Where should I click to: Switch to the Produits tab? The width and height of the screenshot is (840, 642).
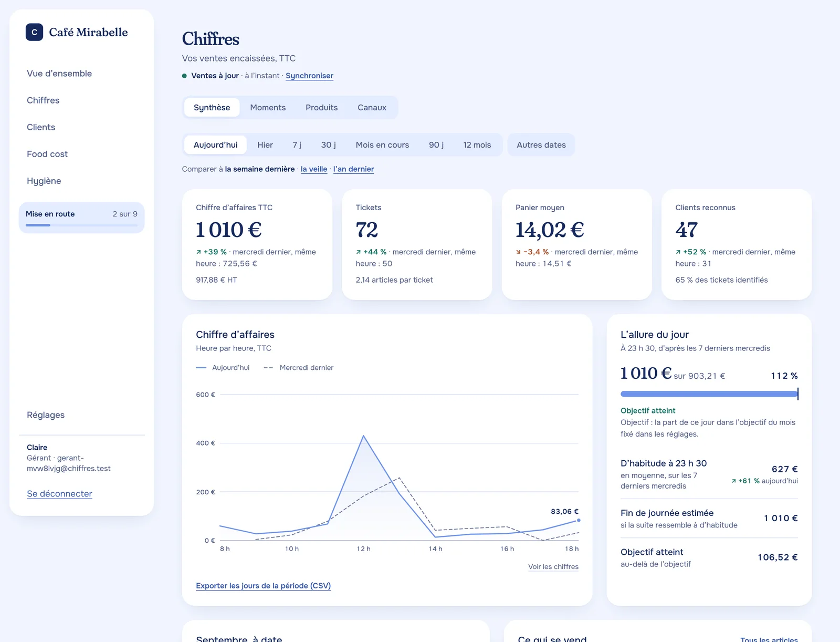[321, 108]
